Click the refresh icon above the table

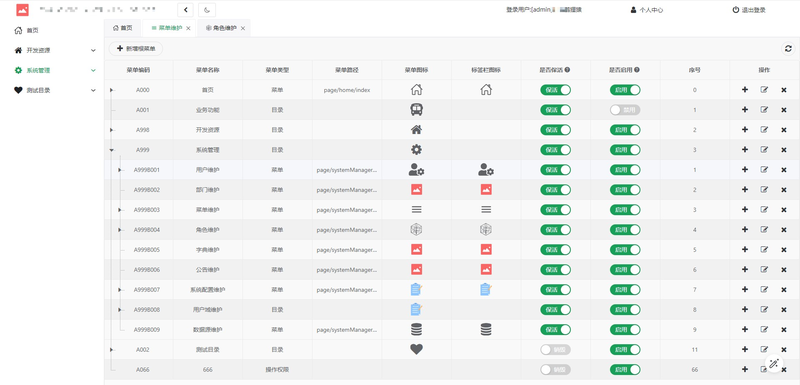[x=788, y=48]
